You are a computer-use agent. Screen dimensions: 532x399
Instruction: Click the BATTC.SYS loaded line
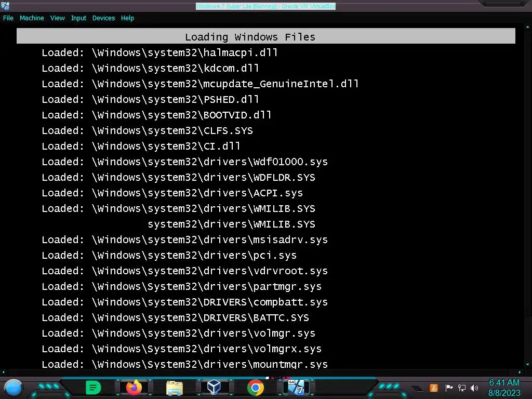coord(176,318)
